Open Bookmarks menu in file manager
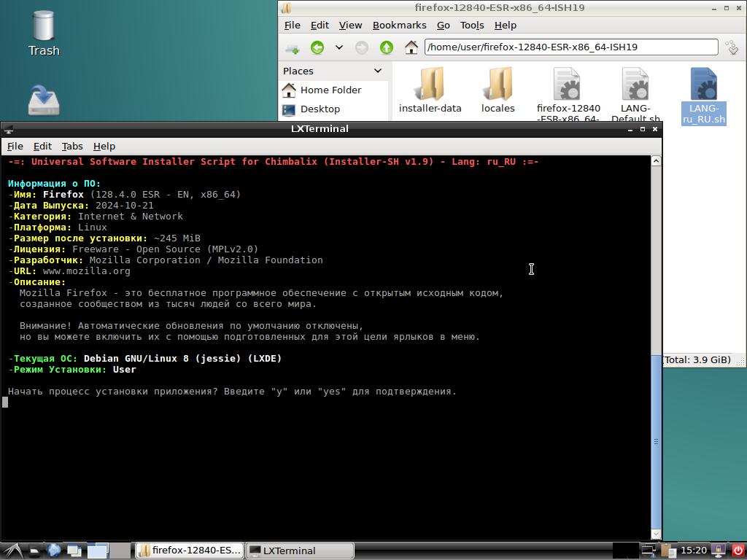Screen dimensions: 747x560 (399, 26)
